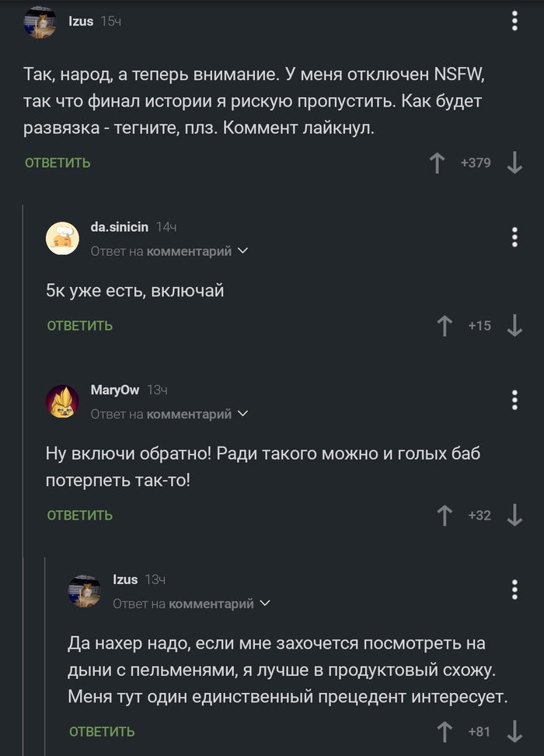The height and width of the screenshot is (756, 544).
Task: Open MaryOw's username profile link
Action: pyautogui.click(x=114, y=390)
